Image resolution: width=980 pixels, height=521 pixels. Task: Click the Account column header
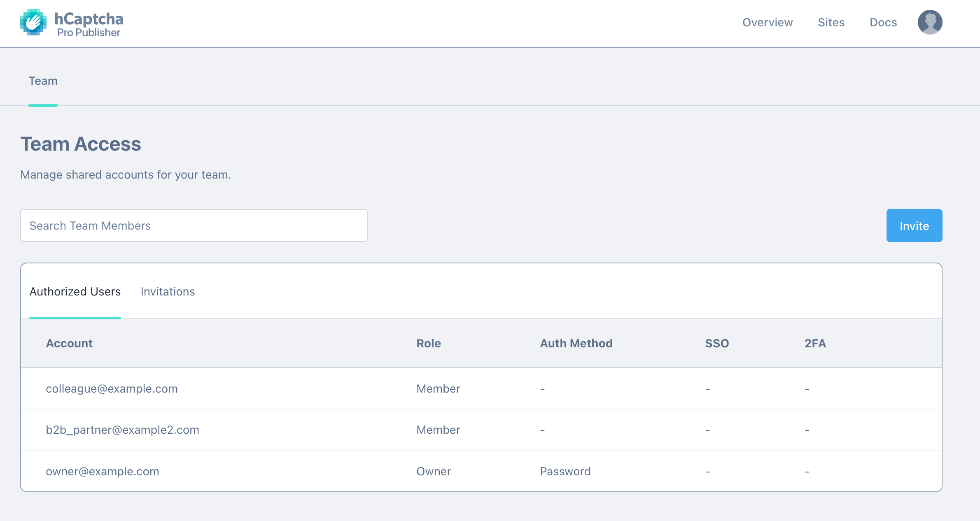tap(69, 343)
